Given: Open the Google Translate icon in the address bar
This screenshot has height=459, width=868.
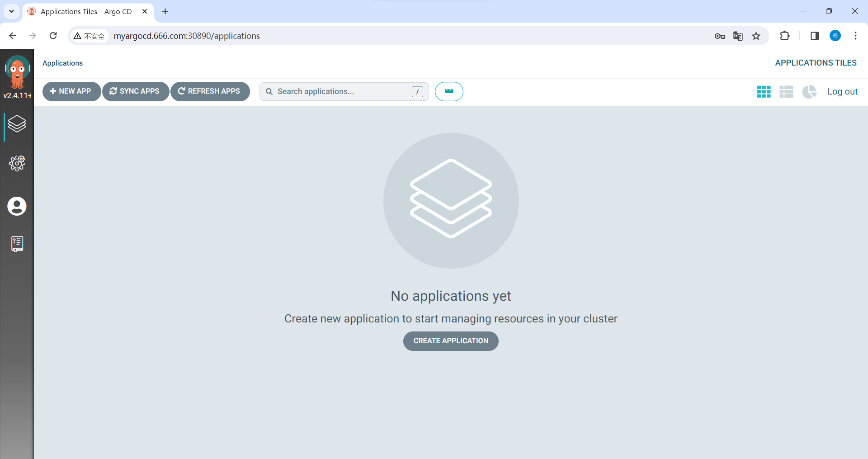Looking at the screenshot, I should (738, 36).
